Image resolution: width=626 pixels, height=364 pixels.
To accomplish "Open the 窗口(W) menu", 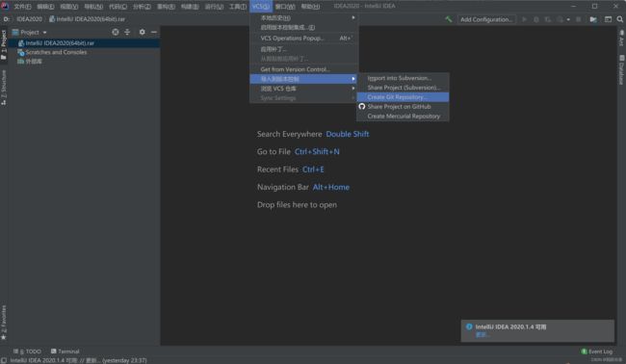I will point(285,7).
